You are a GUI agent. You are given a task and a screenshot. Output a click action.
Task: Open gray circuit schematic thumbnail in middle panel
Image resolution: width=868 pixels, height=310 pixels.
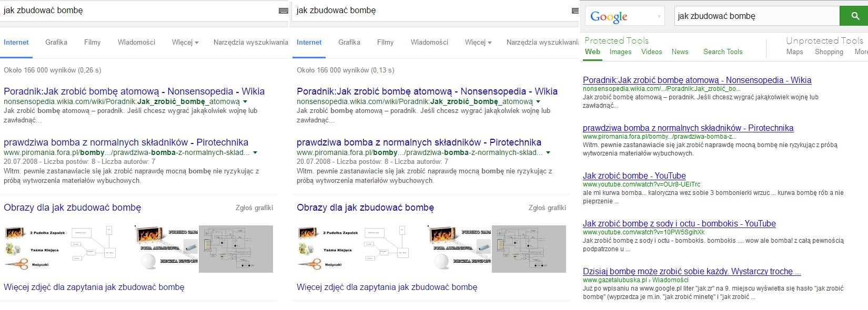529,249
